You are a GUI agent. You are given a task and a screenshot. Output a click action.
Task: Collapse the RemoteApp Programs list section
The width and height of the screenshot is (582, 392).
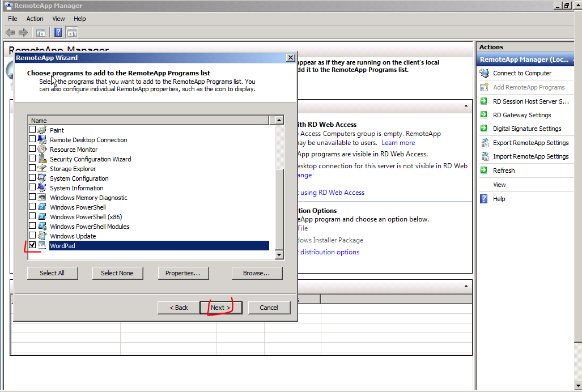point(466,286)
